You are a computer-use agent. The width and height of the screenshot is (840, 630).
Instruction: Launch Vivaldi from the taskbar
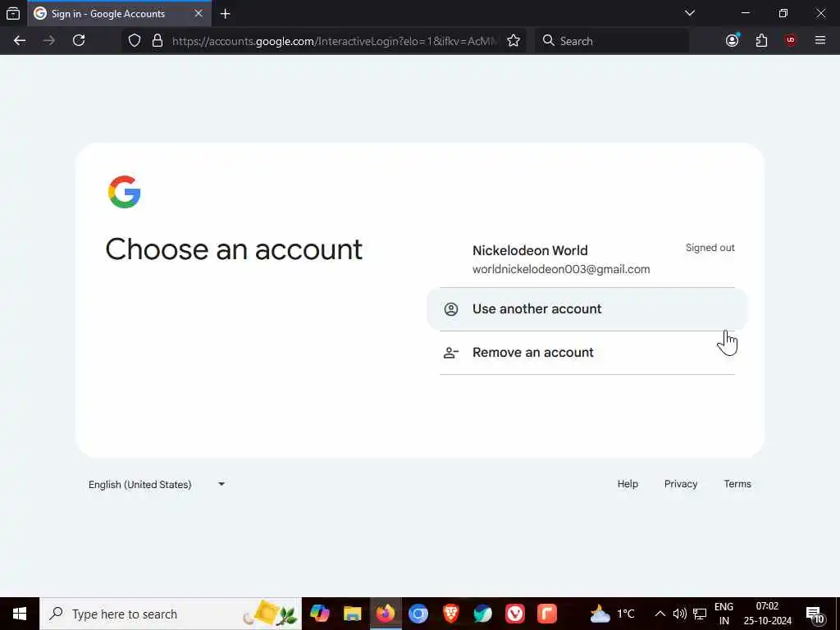tap(515, 614)
